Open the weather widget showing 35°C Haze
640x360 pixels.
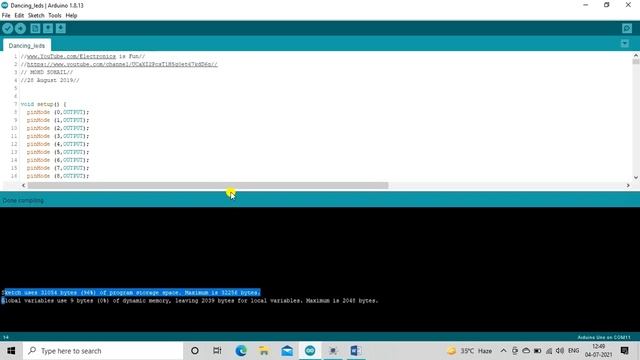(x=469, y=351)
